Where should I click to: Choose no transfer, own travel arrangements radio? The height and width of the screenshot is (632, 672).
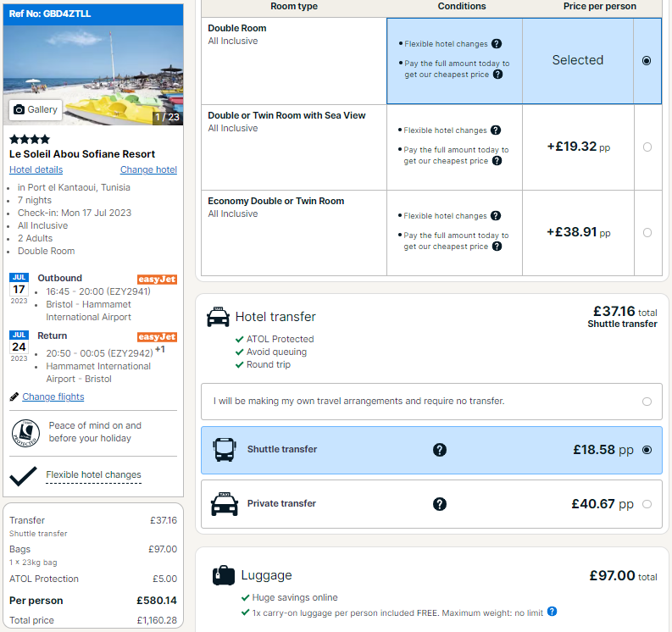tap(647, 402)
